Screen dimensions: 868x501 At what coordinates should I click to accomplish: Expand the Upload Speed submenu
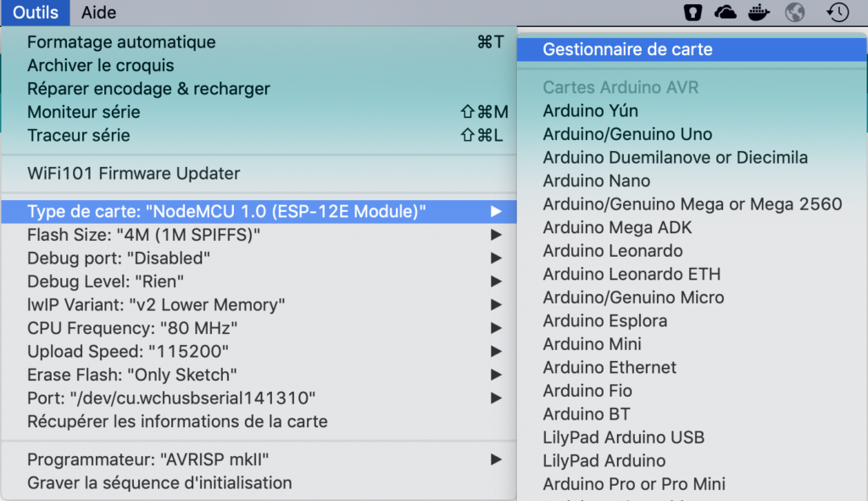(259, 351)
